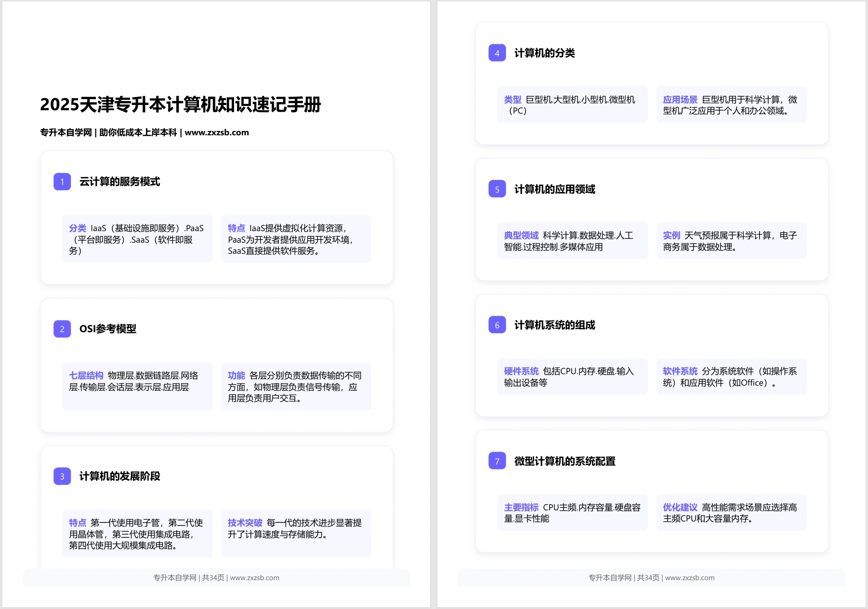Click the document title 2025天津专升本计算机知识速记手册
The height and width of the screenshot is (609, 868).
pos(181,104)
